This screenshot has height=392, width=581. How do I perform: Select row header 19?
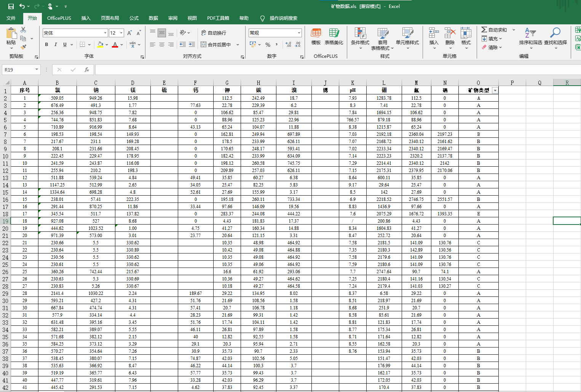(5, 221)
